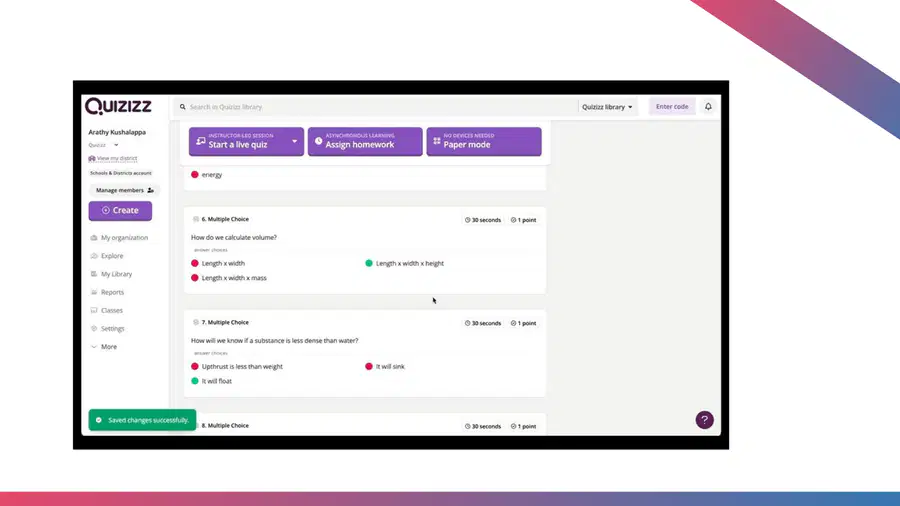Click the Enter code button

click(x=672, y=107)
